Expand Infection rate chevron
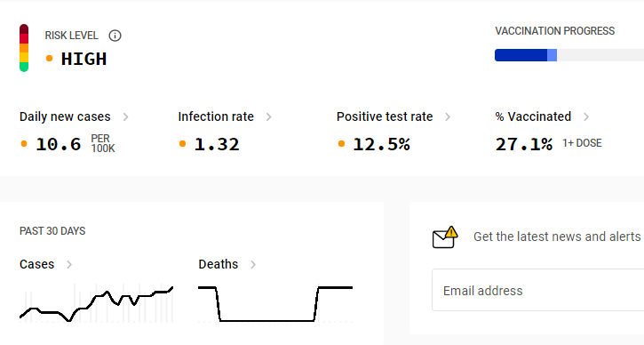This screenshot has width=644, height=345. click(268, 116)
